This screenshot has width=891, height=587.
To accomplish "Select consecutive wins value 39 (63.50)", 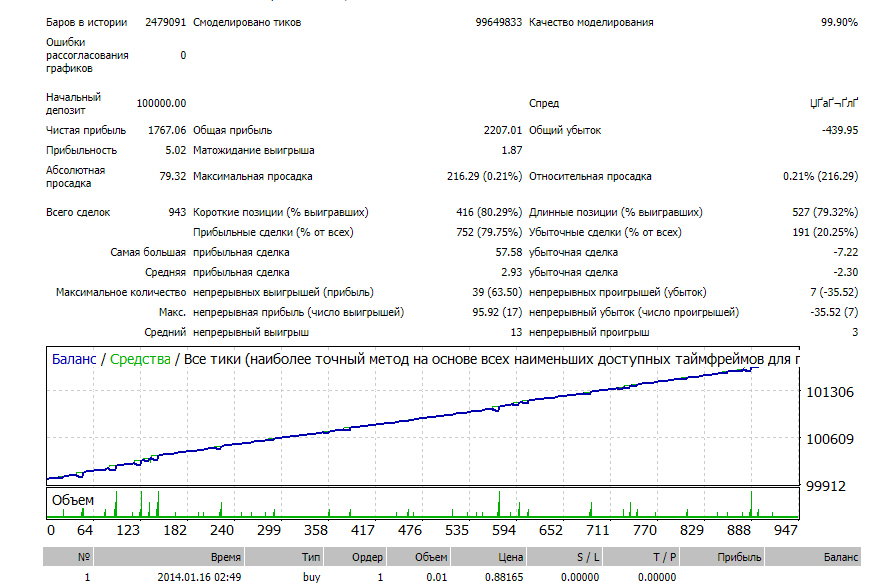I will tap(497, 292).
